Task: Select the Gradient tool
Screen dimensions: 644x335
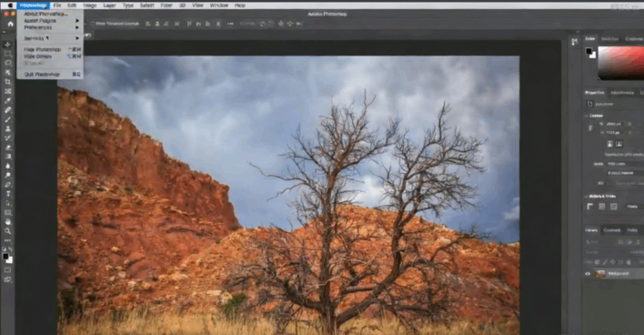Action: 7,157
